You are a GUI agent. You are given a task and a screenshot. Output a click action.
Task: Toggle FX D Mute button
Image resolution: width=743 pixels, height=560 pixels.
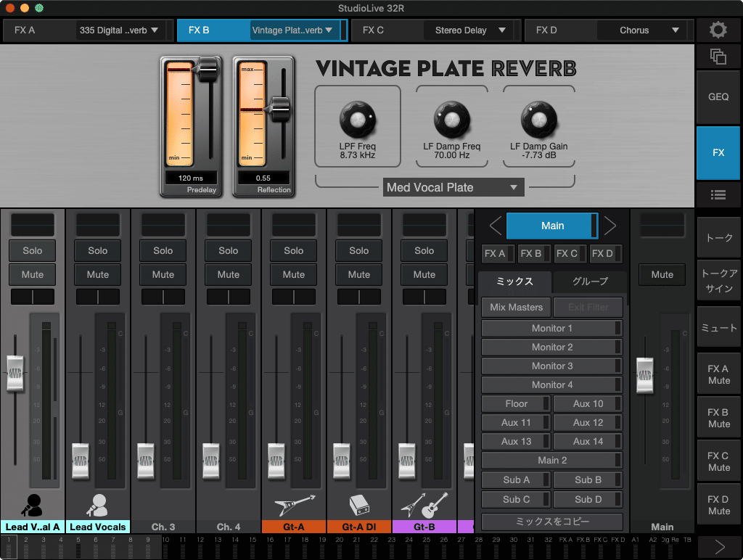pyautogui.click(x=718, y=505)
